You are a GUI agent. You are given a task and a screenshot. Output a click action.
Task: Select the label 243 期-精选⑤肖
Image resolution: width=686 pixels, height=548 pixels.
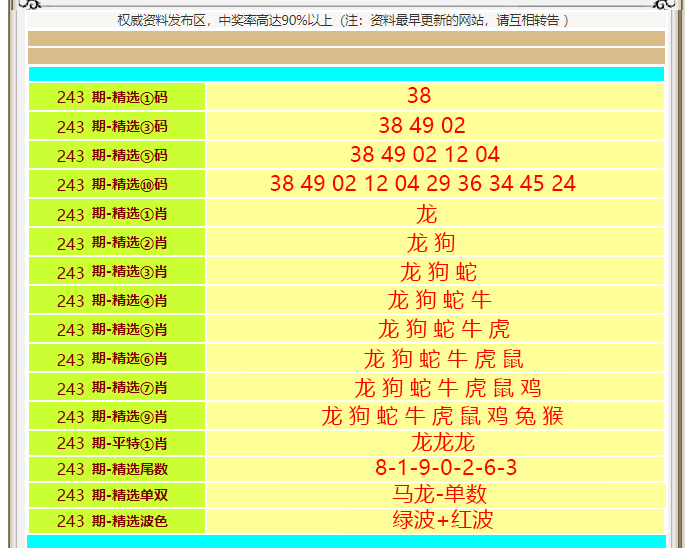coord(112,329)
